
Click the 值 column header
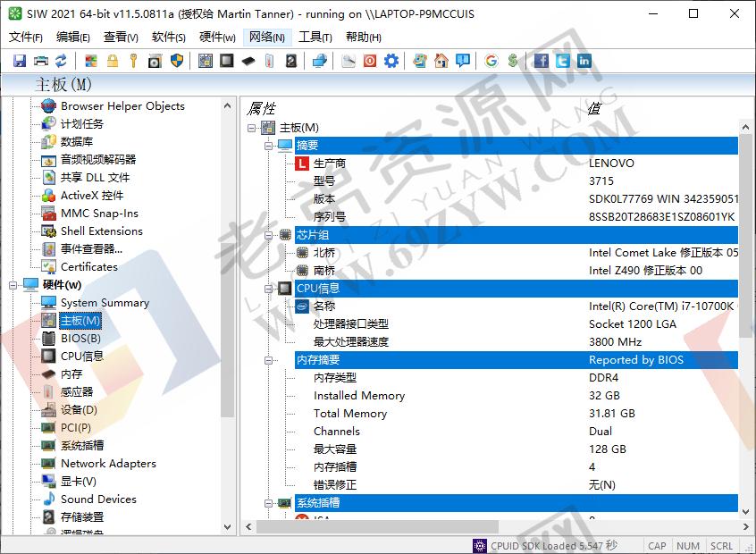coord(594,108)
